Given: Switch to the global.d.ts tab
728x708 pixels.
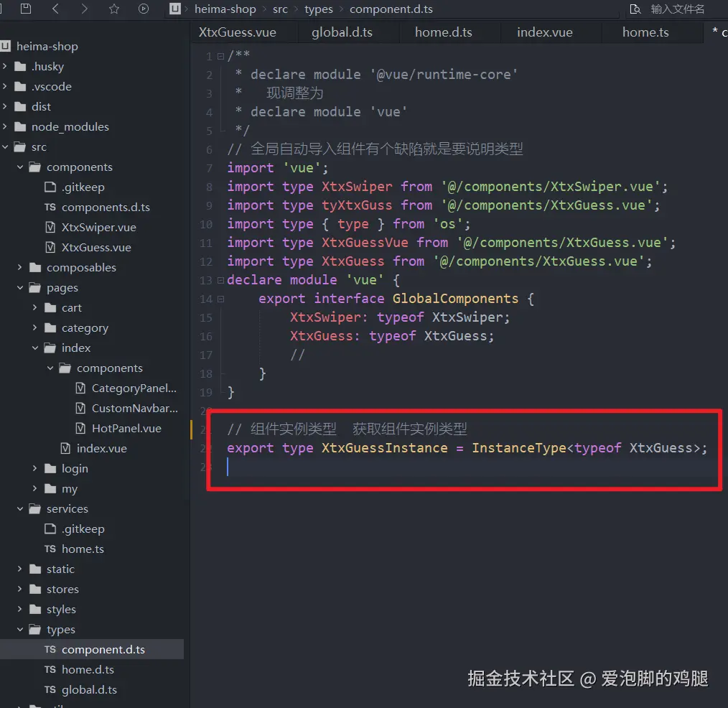Looking at the screenshot, I should (x=342, y=32).
